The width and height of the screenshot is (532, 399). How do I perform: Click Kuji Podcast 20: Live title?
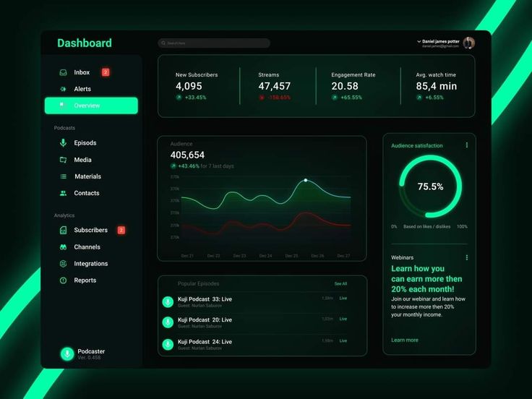point(205,320)
